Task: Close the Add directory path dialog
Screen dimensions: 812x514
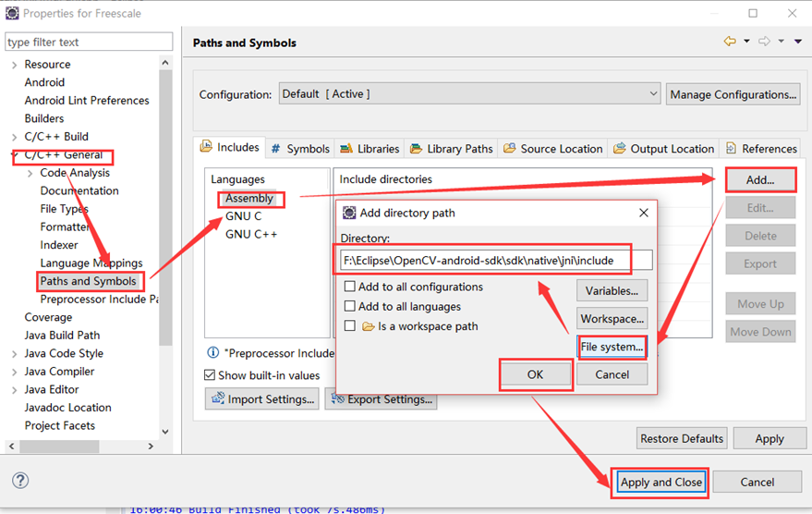Action: (x=644, y=213)
